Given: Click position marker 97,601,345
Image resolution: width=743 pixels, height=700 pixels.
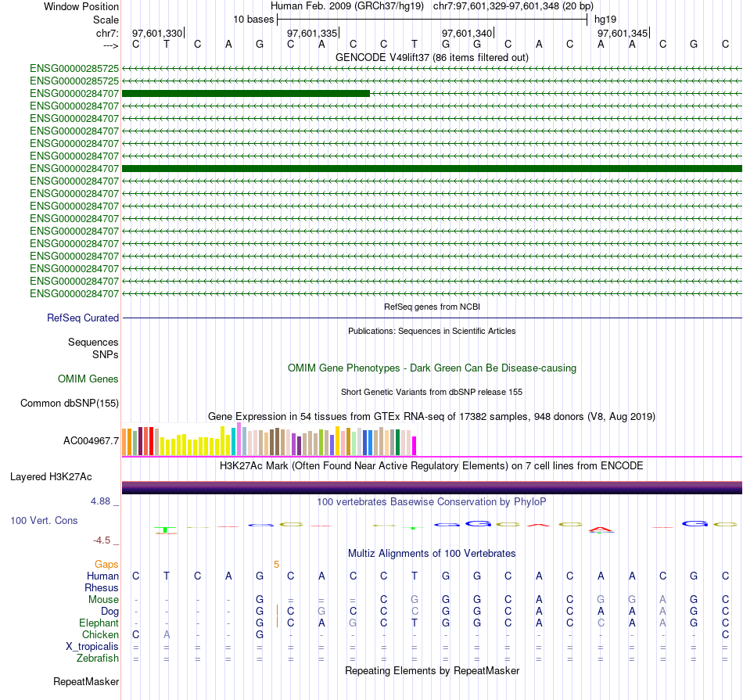Looking at the screenshot, I should tap(623, 33).
